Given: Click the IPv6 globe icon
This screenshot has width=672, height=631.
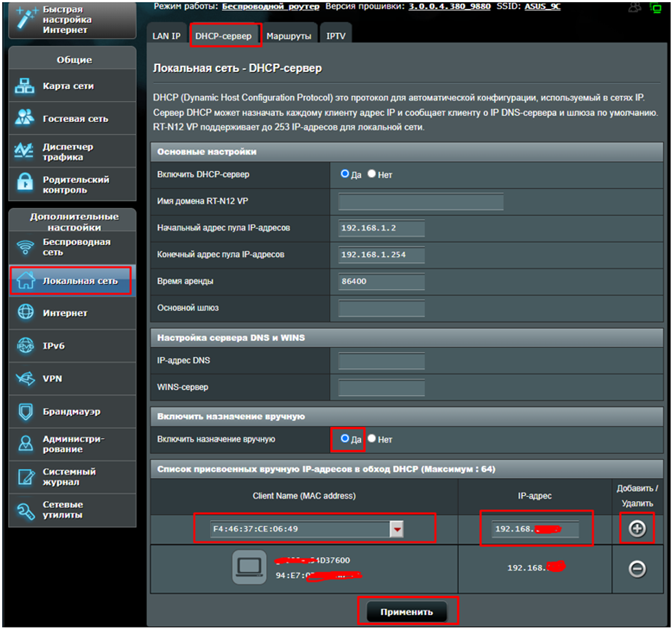Looking at the screenshot, I should [25, 345].
